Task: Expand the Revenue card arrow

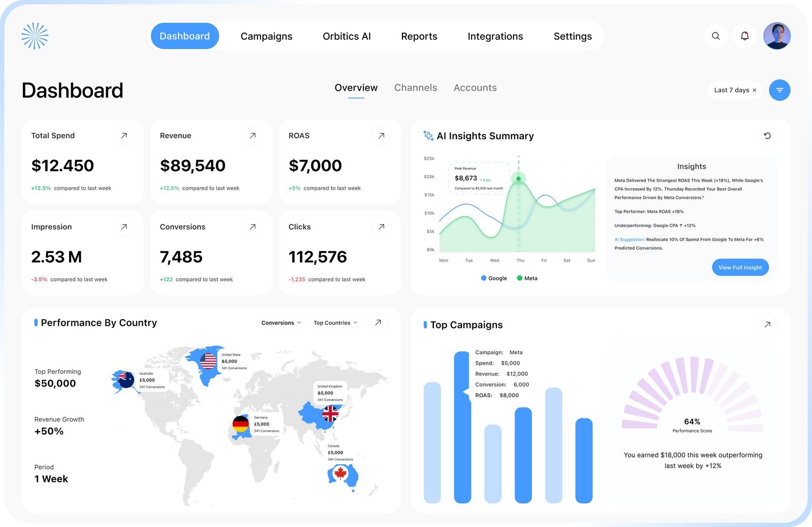Action: (x=252, y=135)
